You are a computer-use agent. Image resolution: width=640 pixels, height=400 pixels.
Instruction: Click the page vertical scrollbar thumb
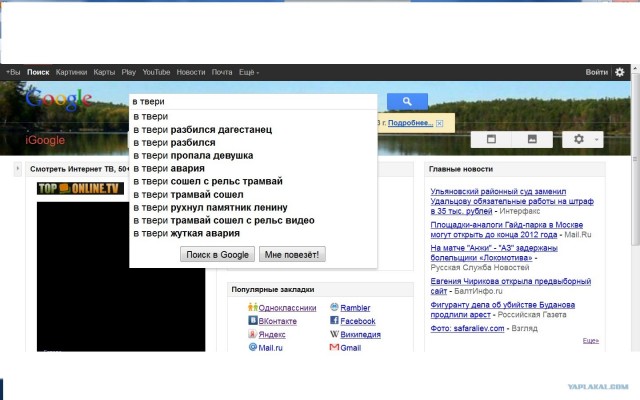click(635, 159)
